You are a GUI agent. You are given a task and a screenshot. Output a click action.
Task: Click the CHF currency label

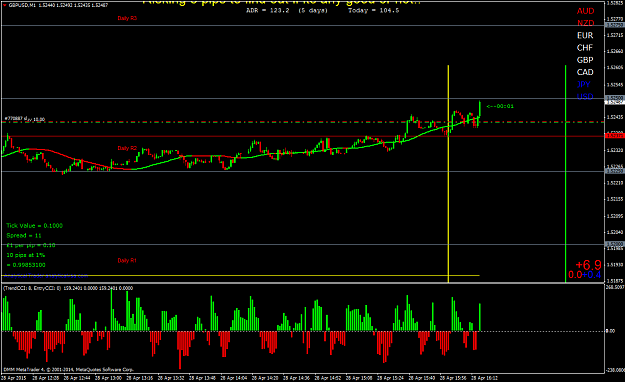pyautogui.click(x=585, y=48)
